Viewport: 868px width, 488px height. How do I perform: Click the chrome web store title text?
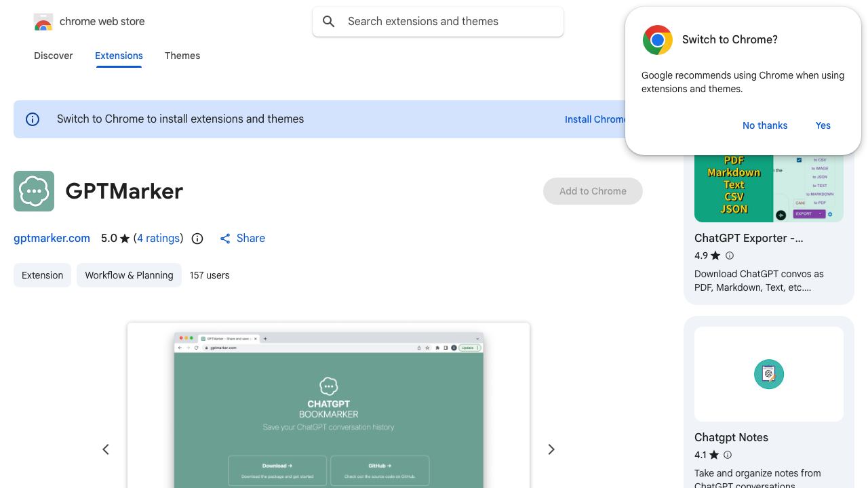click(x=102, y=22)
